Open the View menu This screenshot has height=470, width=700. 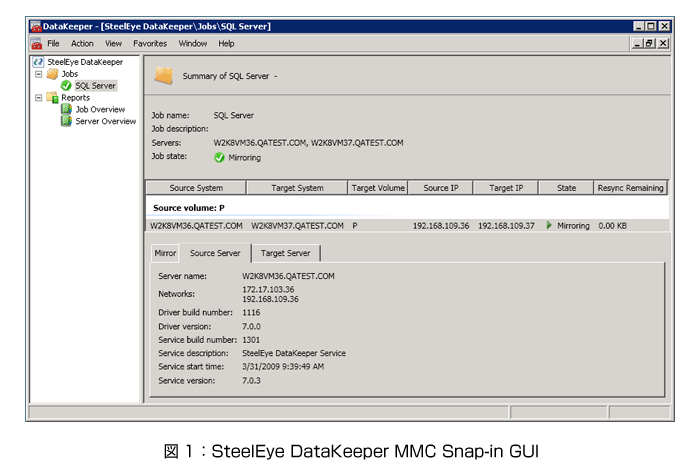[x=113, y=44]
